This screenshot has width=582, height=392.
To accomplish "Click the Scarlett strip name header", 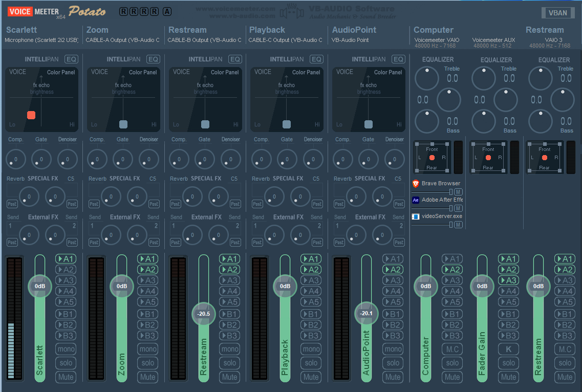I will tap(21, 30).
